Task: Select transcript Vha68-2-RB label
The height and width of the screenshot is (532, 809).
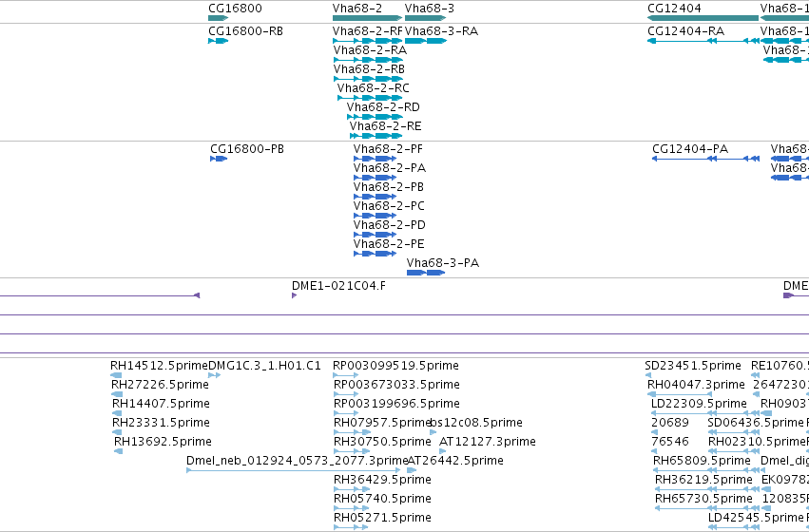Action: (369, 69)
